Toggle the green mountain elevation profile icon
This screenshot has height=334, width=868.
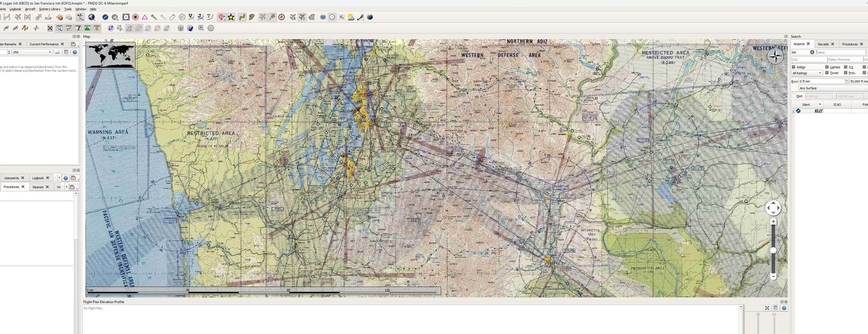click(87, 28)
